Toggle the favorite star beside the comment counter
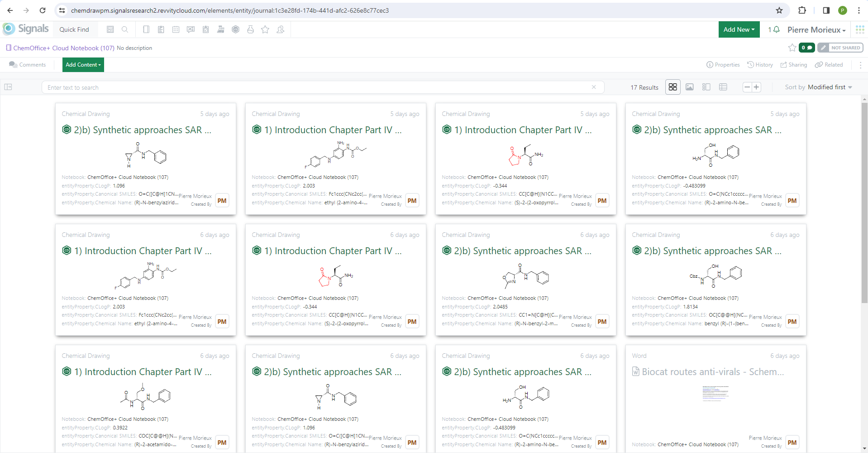 point(792,48)
